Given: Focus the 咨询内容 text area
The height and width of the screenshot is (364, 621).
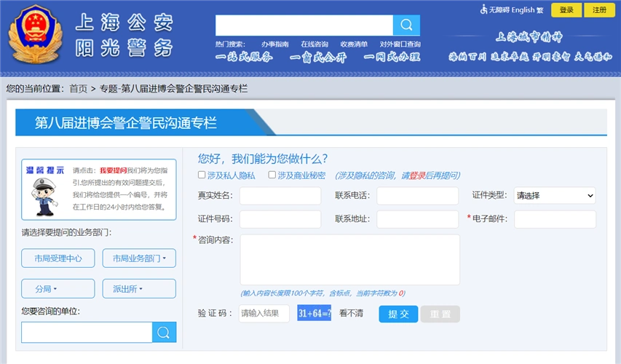Looking at the screenshot, I should tap(349, 260).
